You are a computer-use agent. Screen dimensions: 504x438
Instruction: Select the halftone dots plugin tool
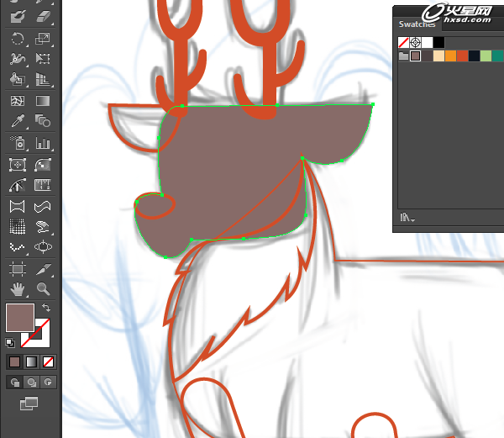pos(18,227)
